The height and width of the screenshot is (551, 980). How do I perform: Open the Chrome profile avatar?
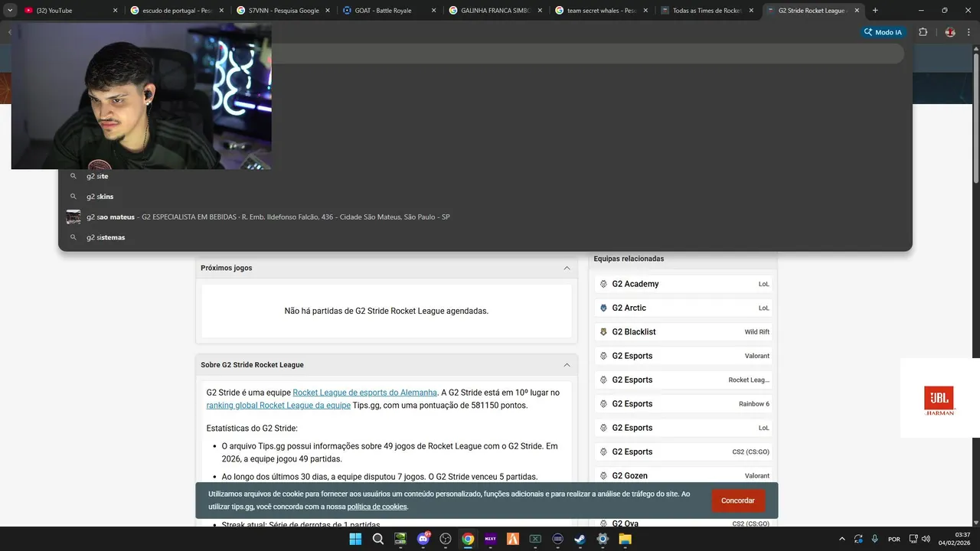click(950, 32)
